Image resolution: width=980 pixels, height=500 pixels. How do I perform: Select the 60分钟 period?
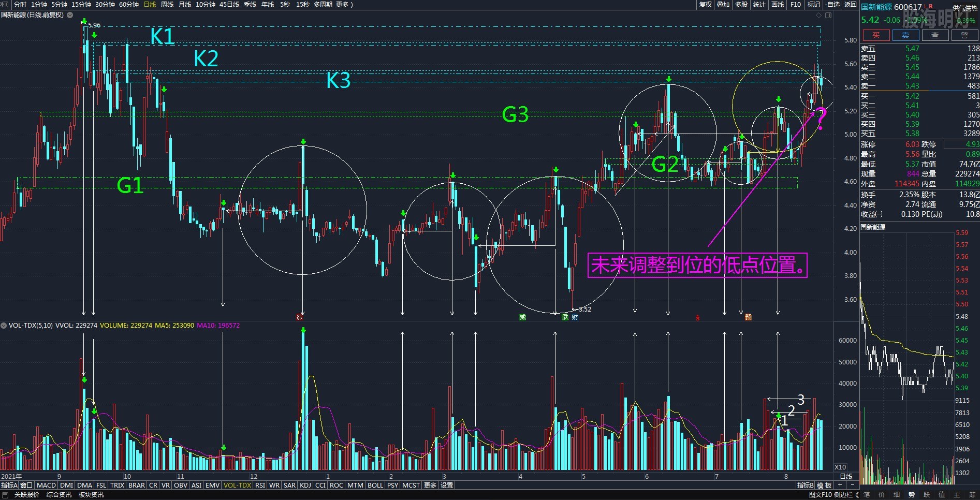pyautogui.click(x=129, y=4)
